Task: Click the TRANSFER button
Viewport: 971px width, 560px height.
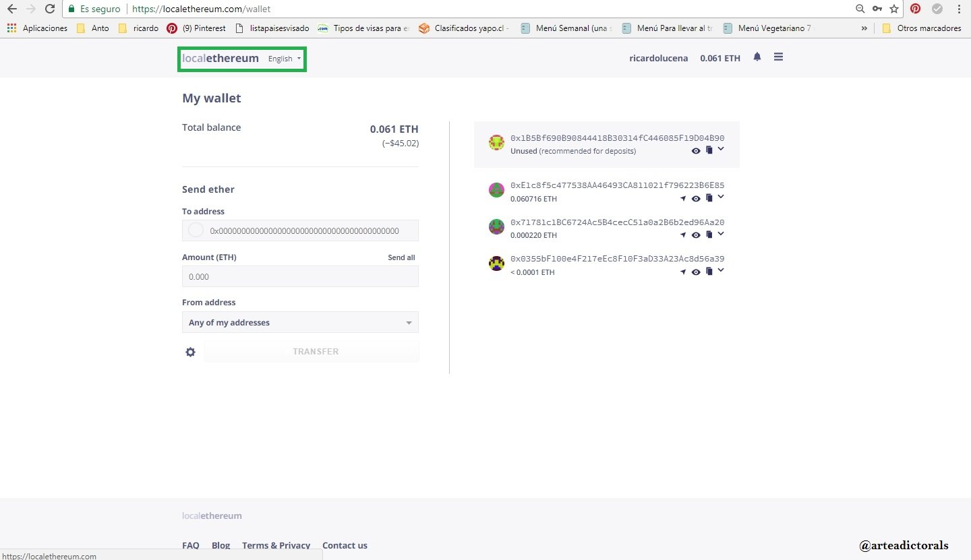Action: [312, 352]
